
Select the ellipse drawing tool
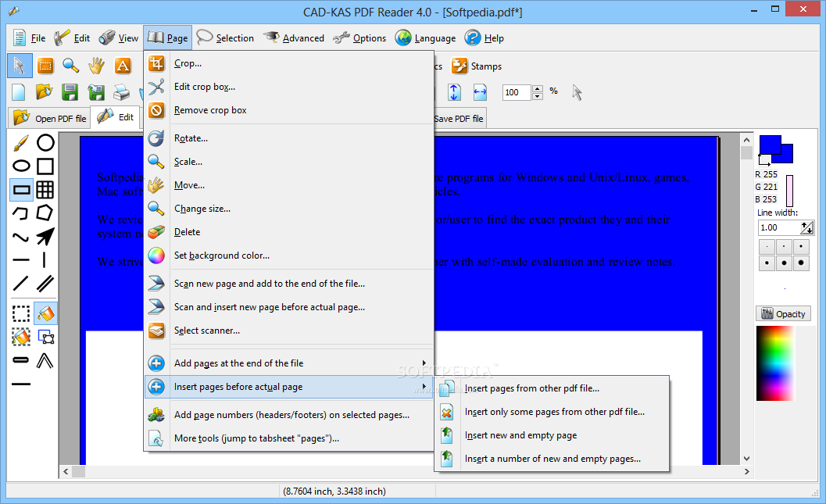(21, 166)
